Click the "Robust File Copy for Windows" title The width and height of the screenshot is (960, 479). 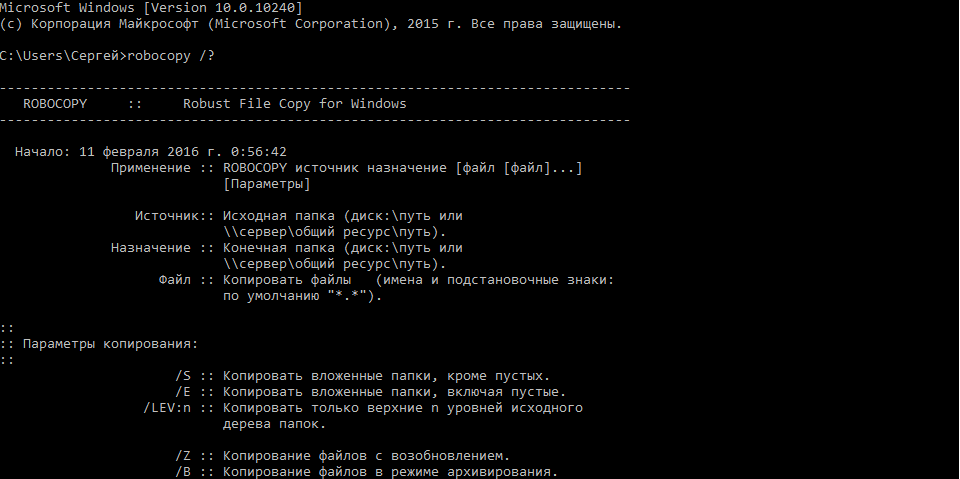click(x=294, y=103)
